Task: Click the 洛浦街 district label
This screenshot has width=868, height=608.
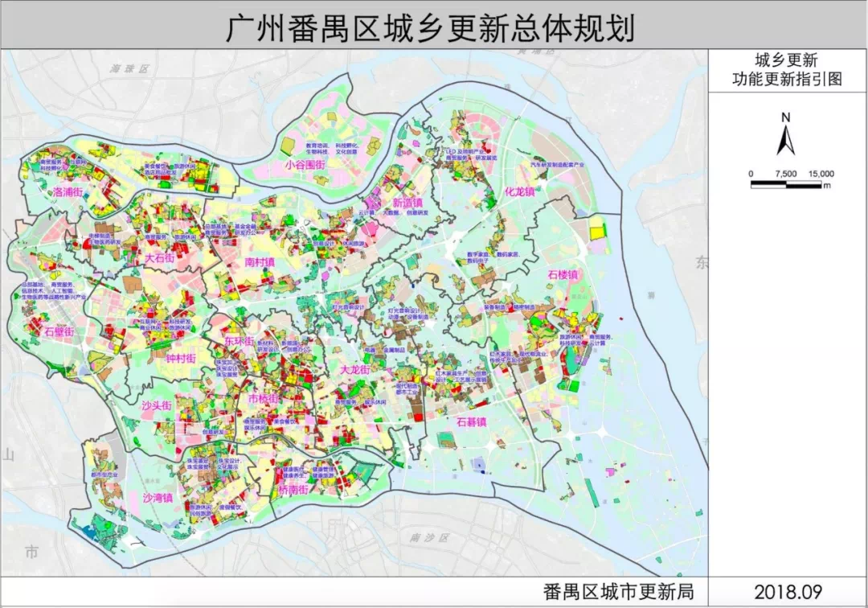Action: tap(68, 192)
